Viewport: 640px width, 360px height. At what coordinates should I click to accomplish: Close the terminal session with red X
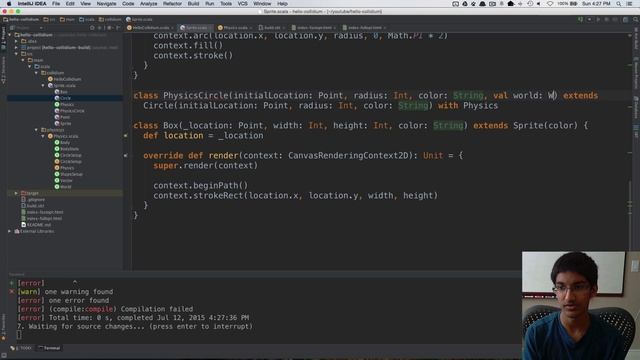tap(11, 291)
